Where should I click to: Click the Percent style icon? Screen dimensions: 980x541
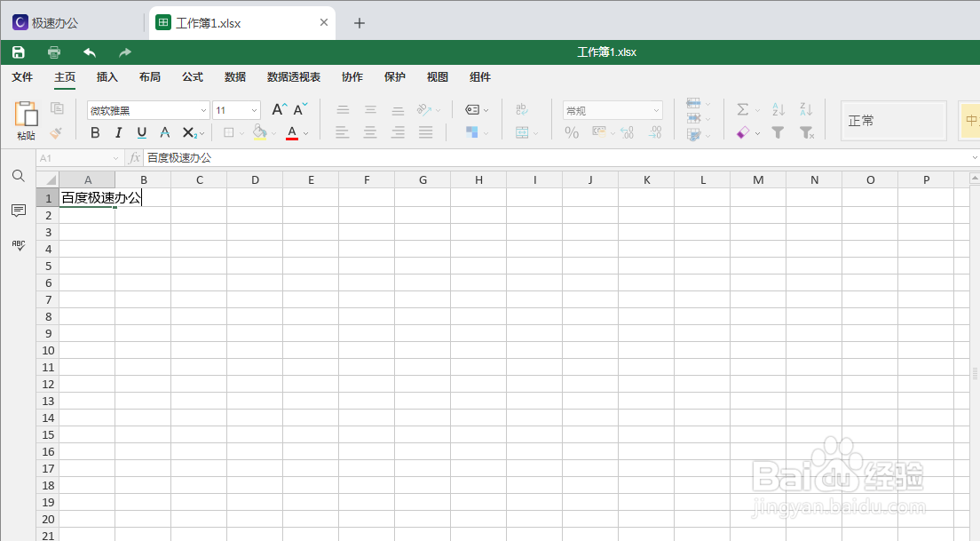pyautogui.click(x=573, y=132)
